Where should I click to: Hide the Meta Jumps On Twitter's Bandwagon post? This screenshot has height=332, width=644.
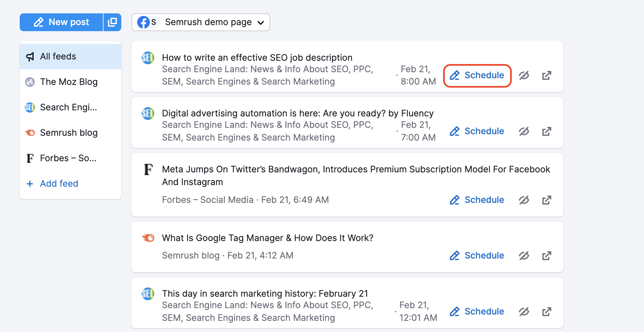[524, 200]
